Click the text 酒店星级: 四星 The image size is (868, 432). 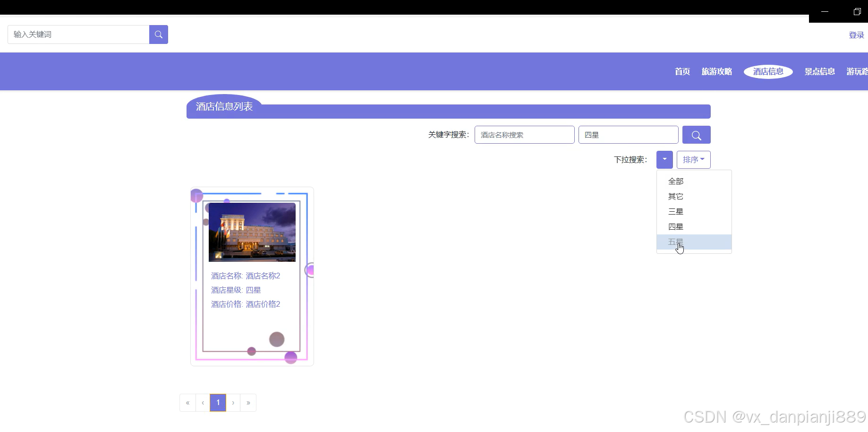236,290
